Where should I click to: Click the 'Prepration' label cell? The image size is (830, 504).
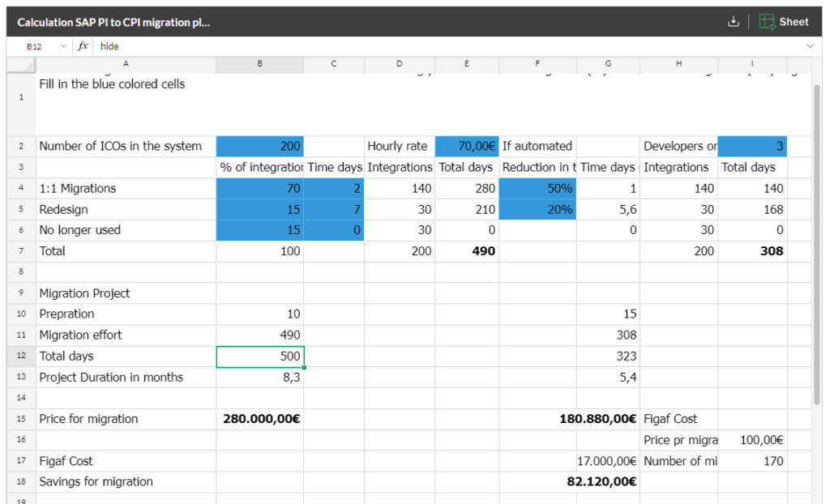coord(126,314)
